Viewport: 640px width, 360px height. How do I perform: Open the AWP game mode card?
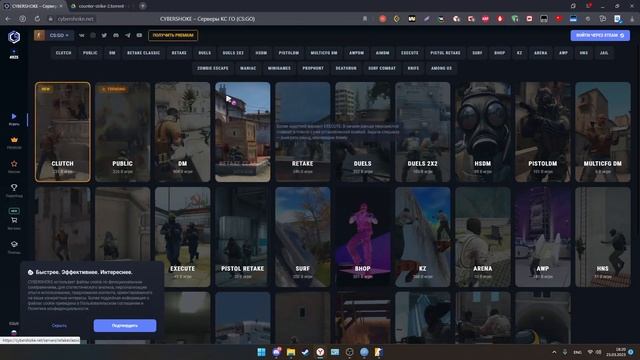point(542,237)
